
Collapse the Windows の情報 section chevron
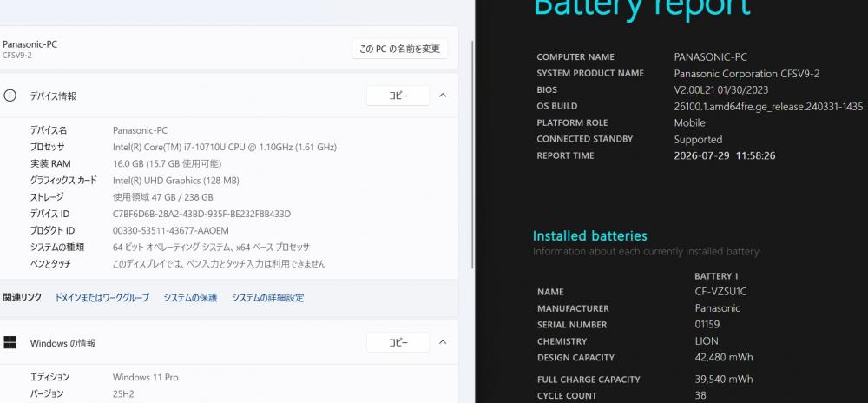pyautogui.click(x=443, y=343)
